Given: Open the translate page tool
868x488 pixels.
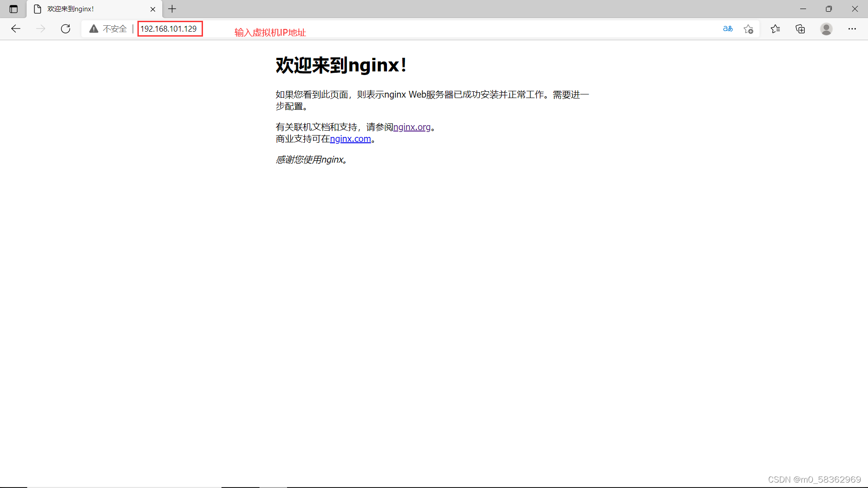Looking at the screenshot, I should coord(728,28).
